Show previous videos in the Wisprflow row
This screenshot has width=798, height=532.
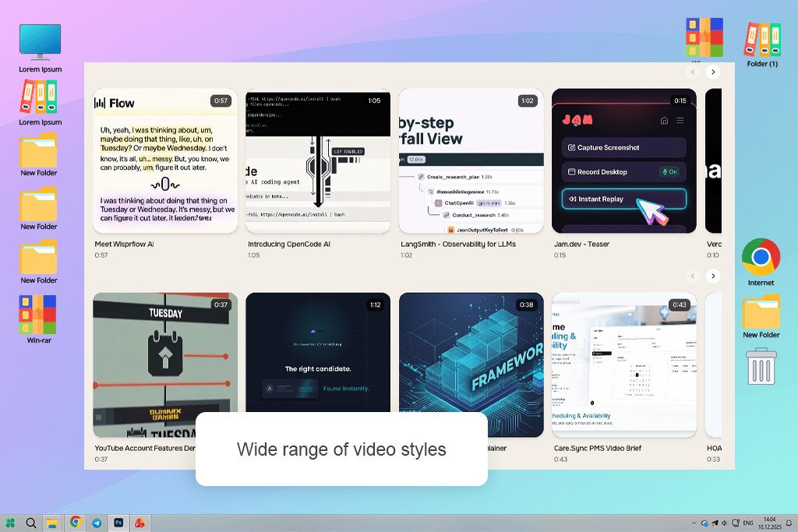[x=693, y=72]
